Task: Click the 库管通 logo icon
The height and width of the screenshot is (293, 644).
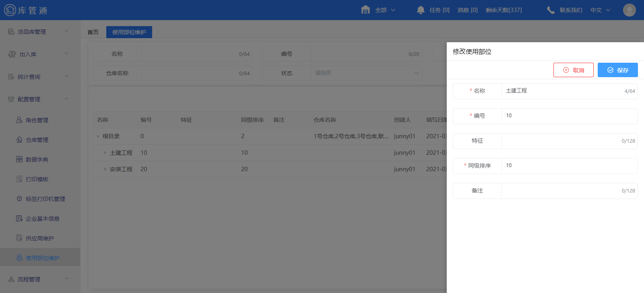Action: click(10, 10)
